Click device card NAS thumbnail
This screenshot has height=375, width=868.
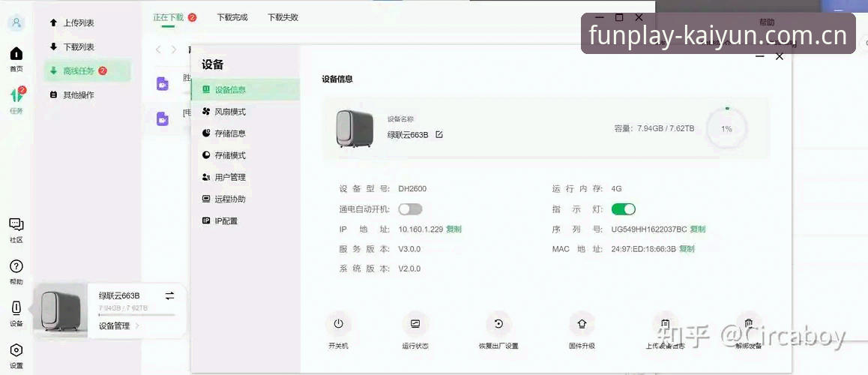(x=60, y=310)
